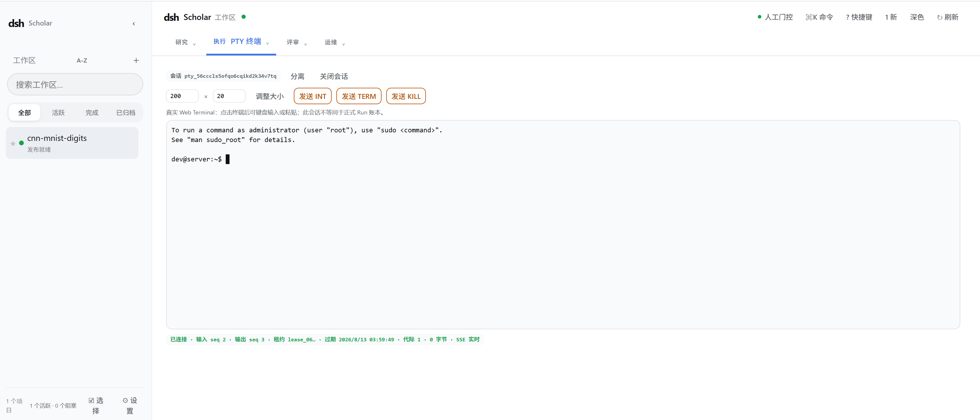Toggle the 选择 multi-select option

(x=96, y=406)
